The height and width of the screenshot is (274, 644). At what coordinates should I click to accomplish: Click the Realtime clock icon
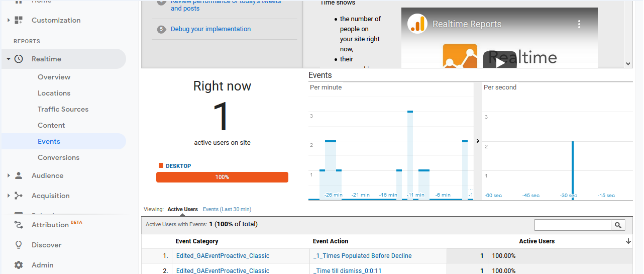[19, 59]
